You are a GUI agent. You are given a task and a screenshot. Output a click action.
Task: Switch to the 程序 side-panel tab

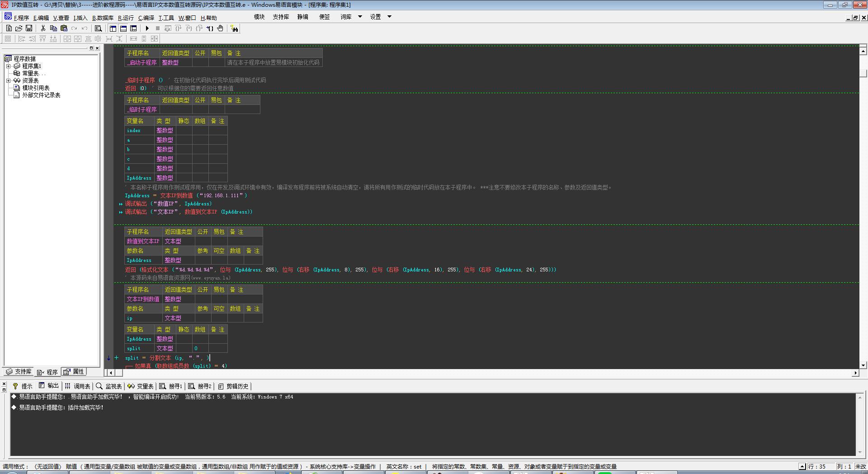pos(47,372)
